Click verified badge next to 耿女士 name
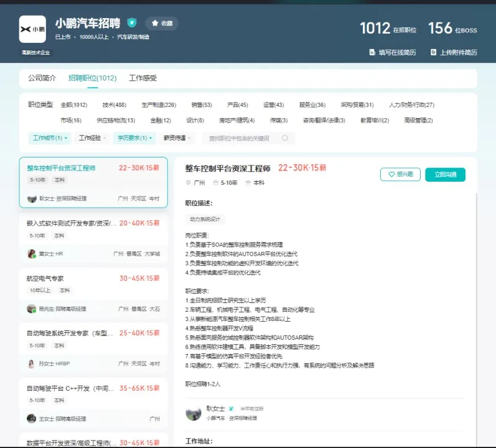This screenshot has width=496, height=448. tap(232, 408)
